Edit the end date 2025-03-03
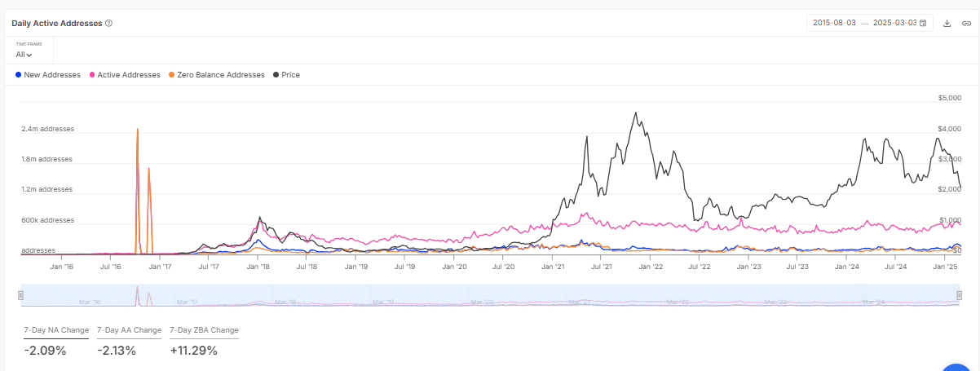Viewport: 980px width, 371px height. click(x=894, y=24)
